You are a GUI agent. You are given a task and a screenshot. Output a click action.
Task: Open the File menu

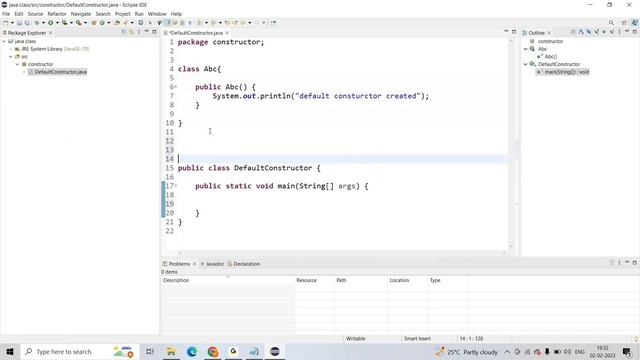[6, 14]
